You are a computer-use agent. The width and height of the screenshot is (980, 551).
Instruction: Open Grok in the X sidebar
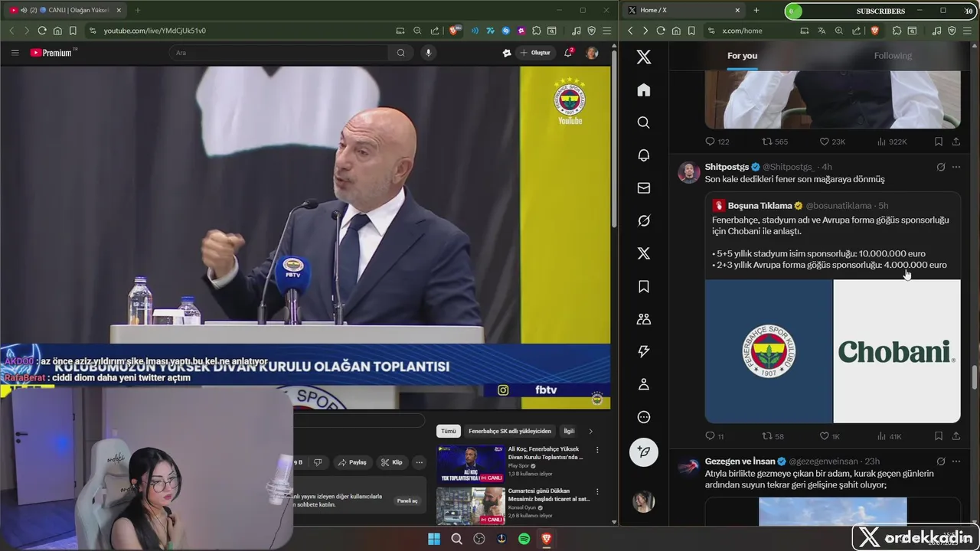(x=644, y=220)
